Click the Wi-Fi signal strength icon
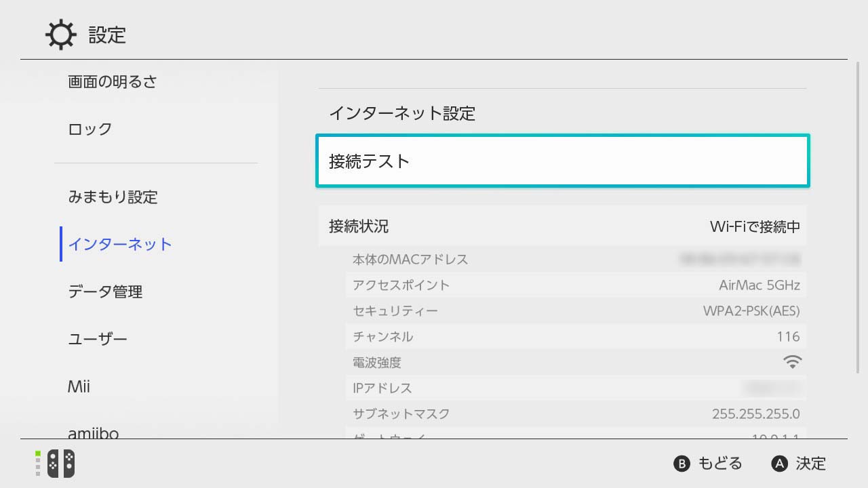The width and height of the screenshot is (868, 488). 792,362
